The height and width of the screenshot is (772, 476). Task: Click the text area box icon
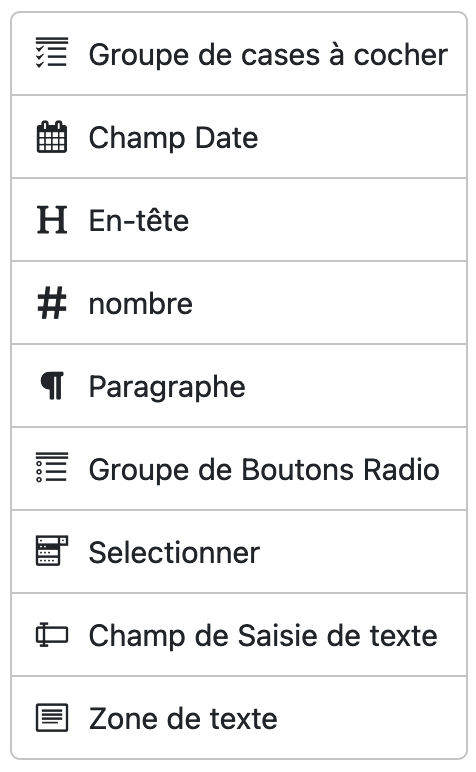click(52, 717)
